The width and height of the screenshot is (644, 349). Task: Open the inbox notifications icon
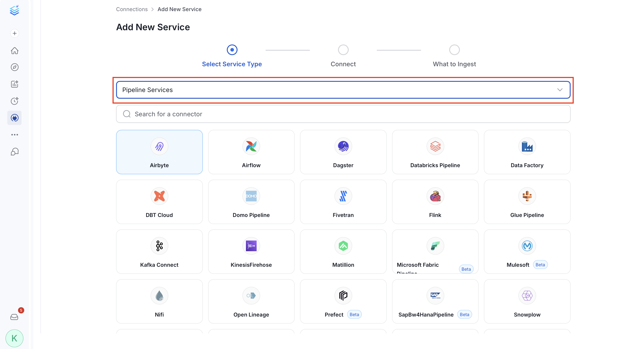14,317
